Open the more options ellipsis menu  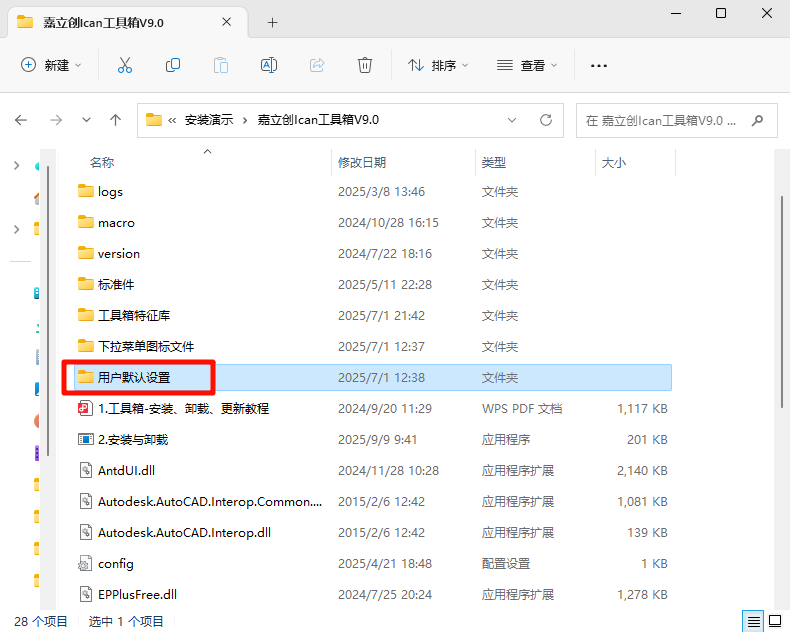pyautogui.click(x=599, y=65)
